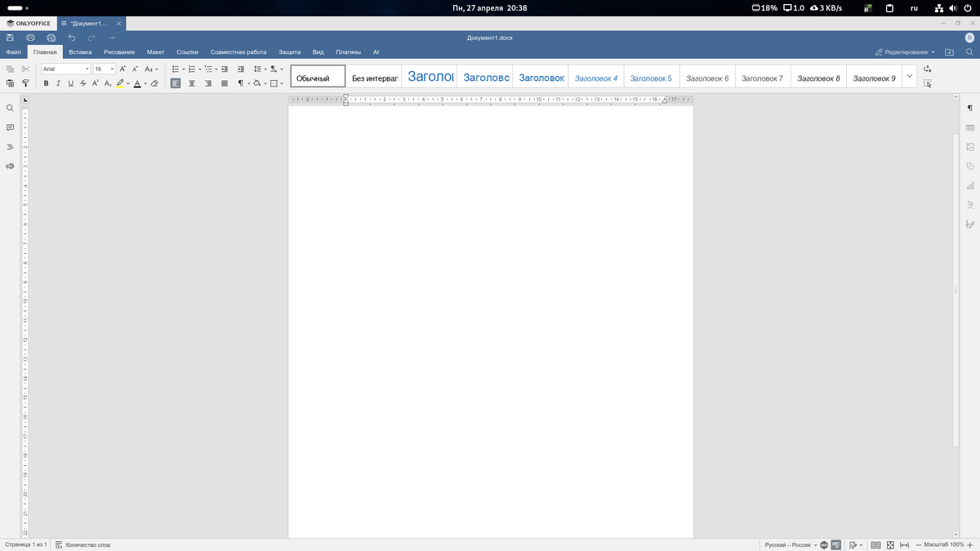Open image settings in the right sidebar

coord(969,147)
